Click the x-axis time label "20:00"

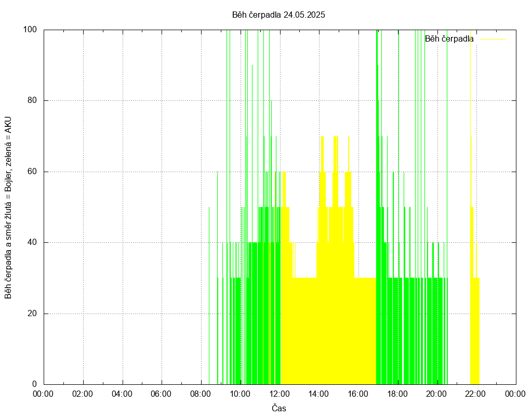(x=436, y=394)
